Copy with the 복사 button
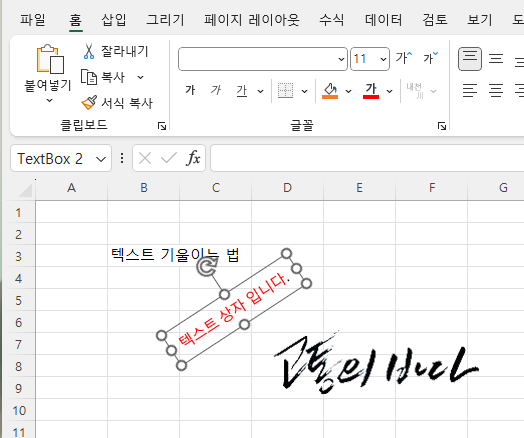 (104, 77)
